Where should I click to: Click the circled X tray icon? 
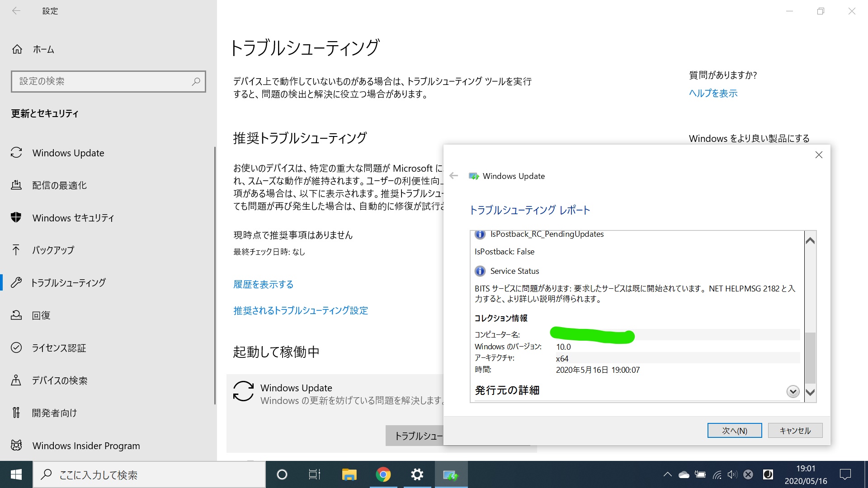click(748, 474)
